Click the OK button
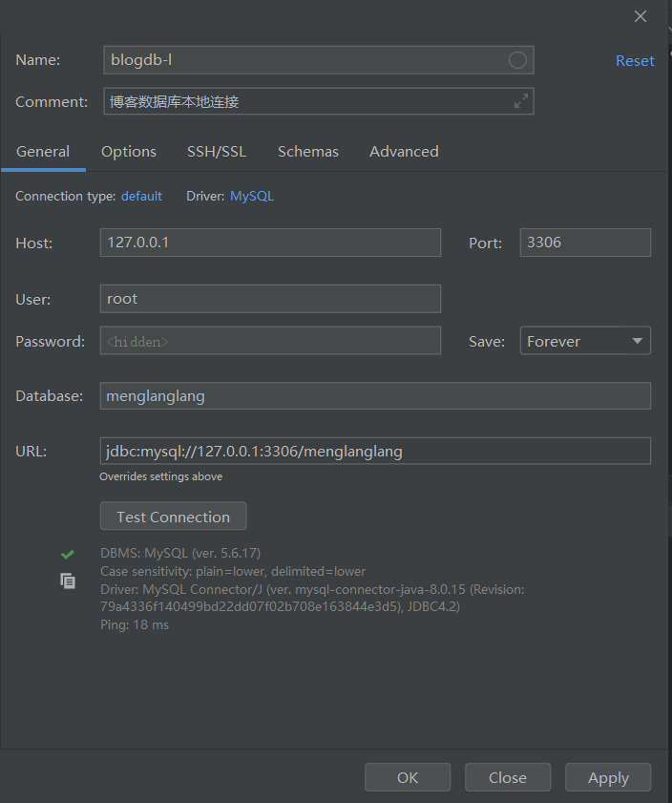 click(x=408, y=777)
